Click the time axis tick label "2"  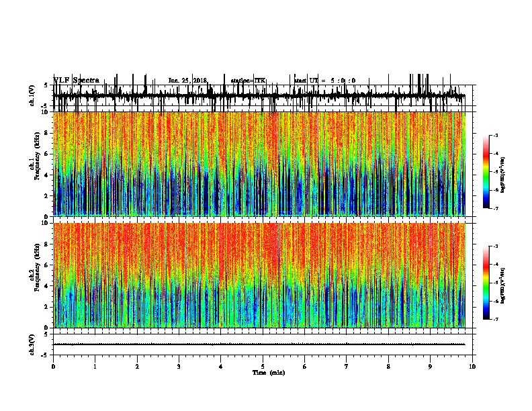pyautogui.click(x=137, y=367)
